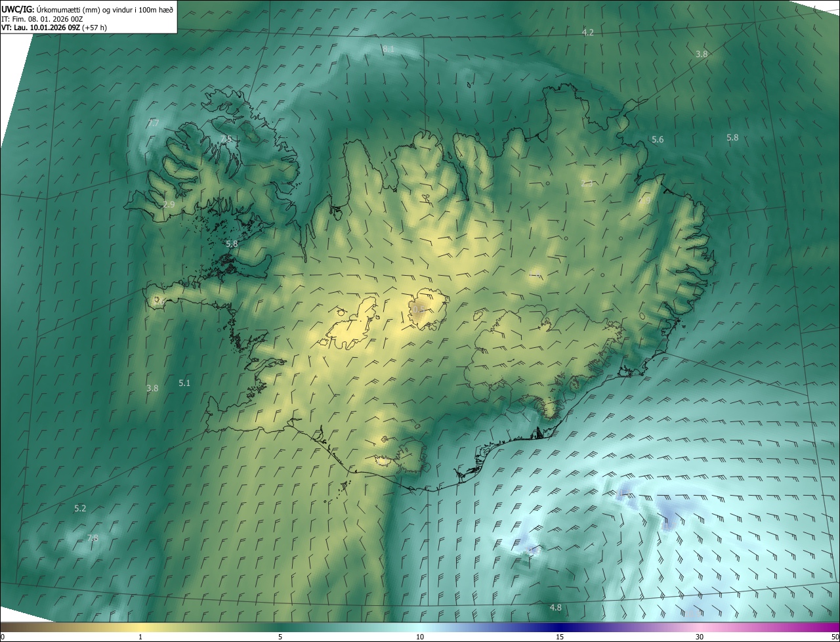Viewport: 840px width, 642px height.
Task: Click the 5.6 value label on map
Action: click(x=658, y=140)
